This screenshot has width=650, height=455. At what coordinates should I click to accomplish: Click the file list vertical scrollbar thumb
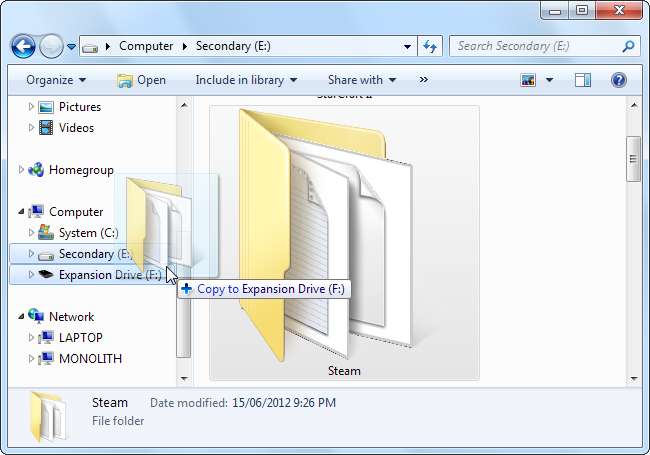coord(633,159)
